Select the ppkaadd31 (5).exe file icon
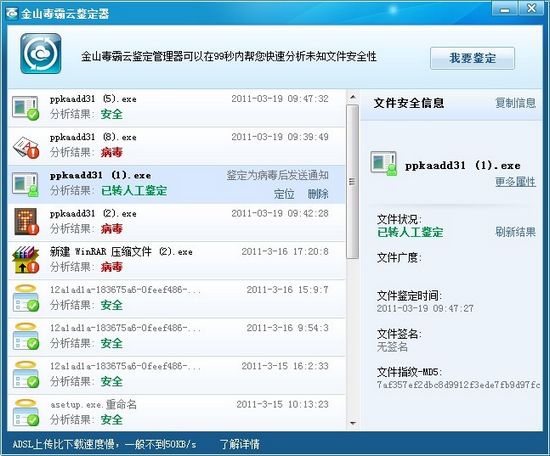 pos(25,109)
